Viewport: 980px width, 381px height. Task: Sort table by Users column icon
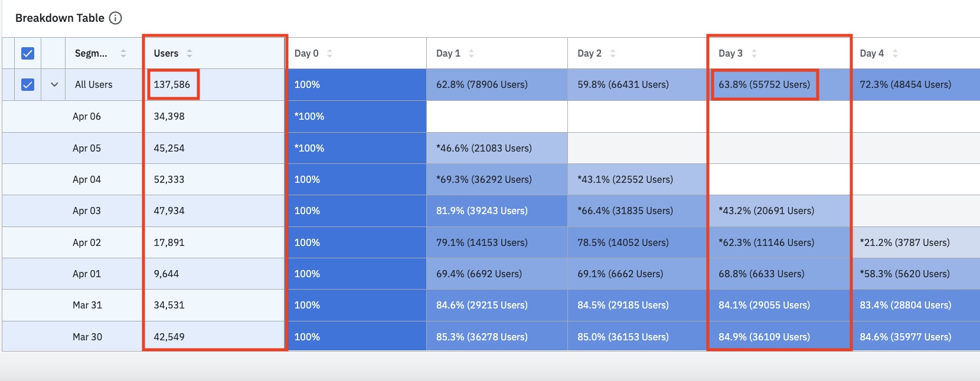(x=190, y=54)
